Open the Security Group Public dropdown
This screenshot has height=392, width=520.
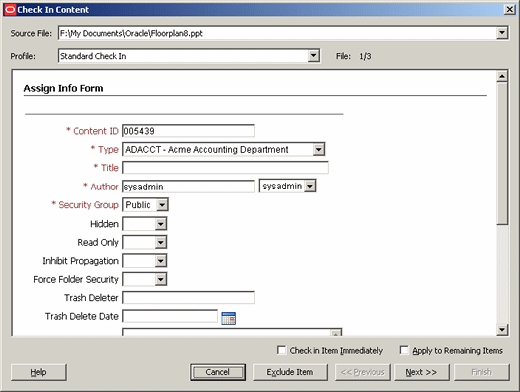click(x=162, y=205)
